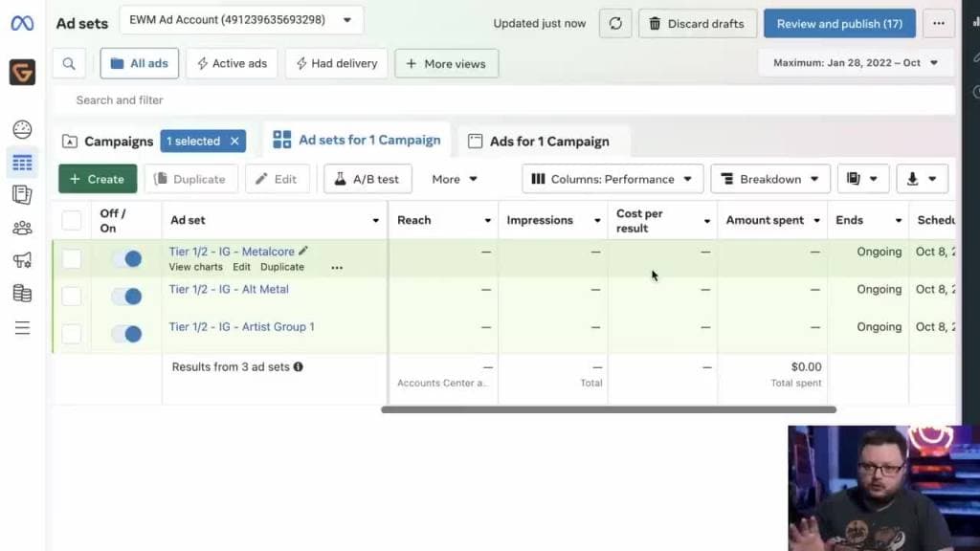Clear the 1 selected campaign filter
The image size is (980, 551).
pos(234,142)
